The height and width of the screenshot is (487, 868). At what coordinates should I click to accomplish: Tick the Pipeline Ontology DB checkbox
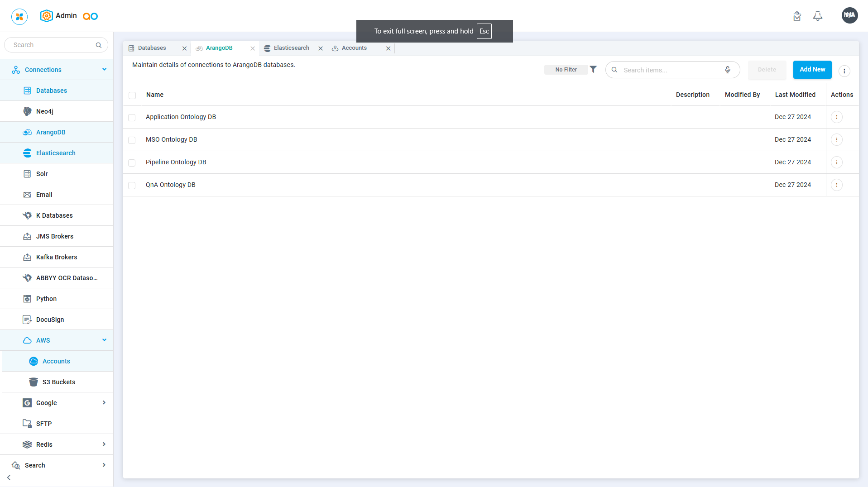point(132,163)
